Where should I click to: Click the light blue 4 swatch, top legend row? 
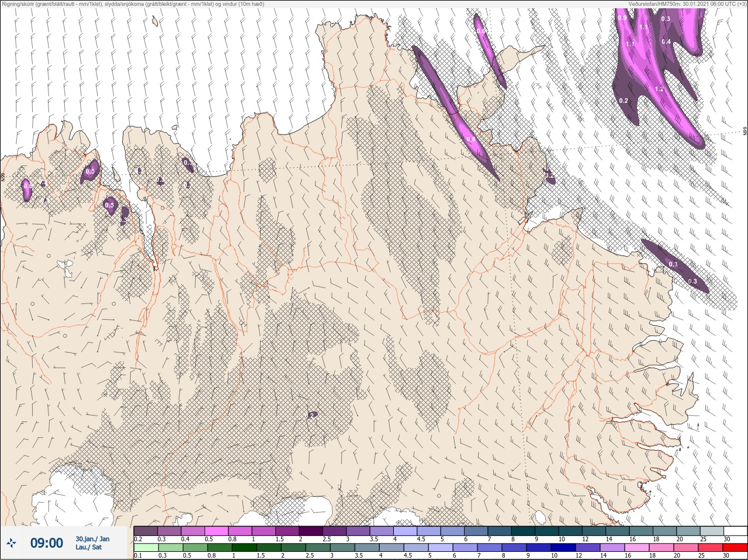tap(405, 531)
